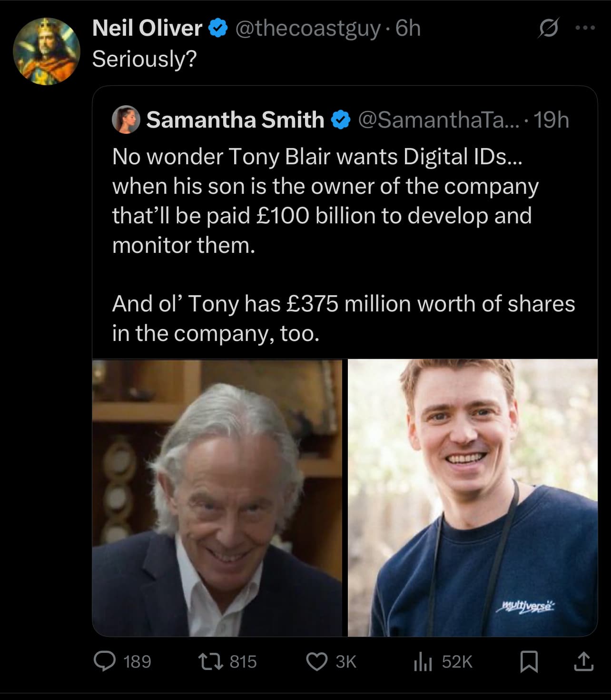Click the Samantha Smith display name
This screenshot has width=611, height=700.
pos(235,120)
